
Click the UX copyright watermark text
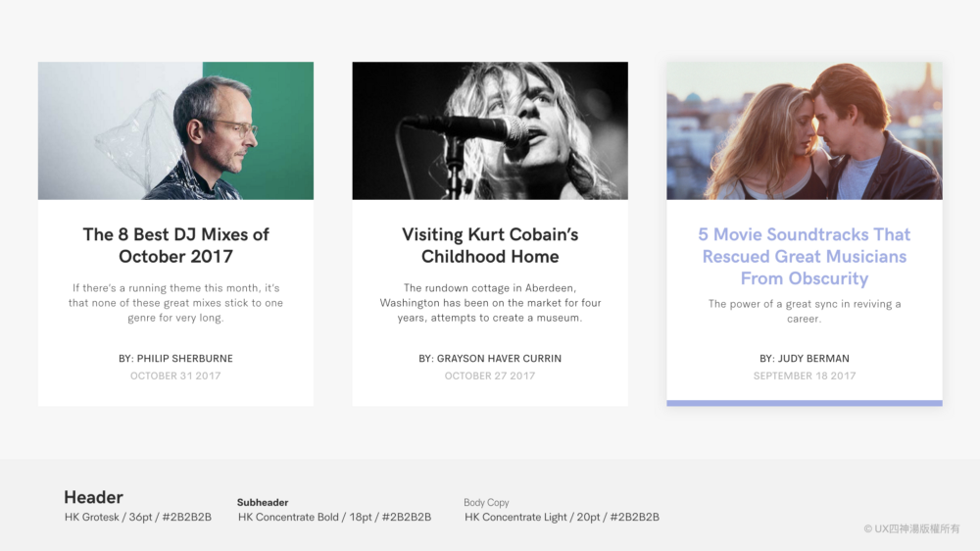pyautogui.click(x=911, y=529)
